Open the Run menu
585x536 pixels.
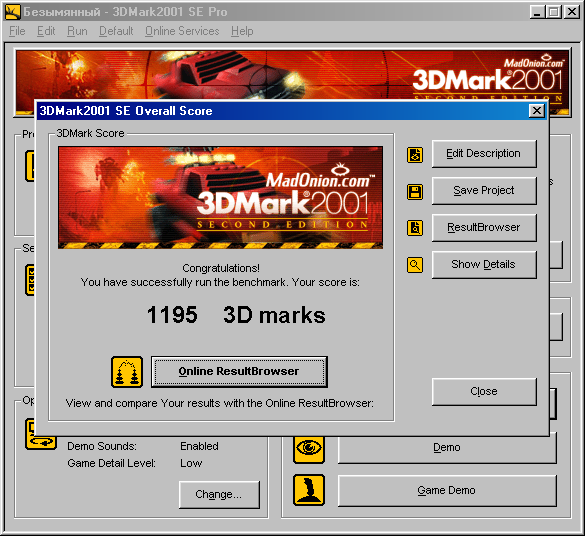pyautogui.click(x=77, y=31)
